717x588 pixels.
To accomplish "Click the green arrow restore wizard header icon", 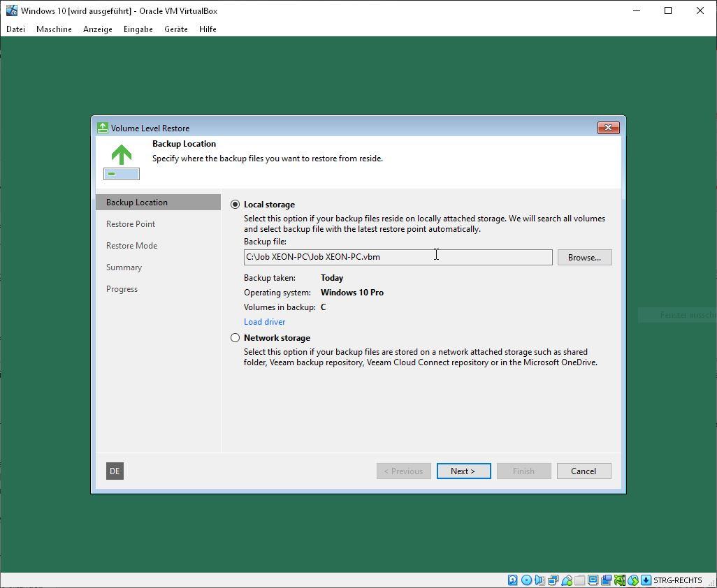I will click(x=121, y=162).
